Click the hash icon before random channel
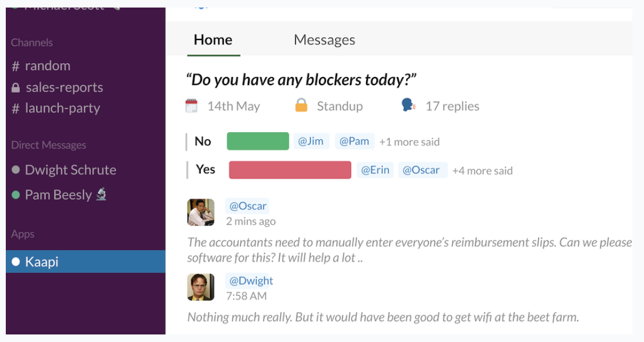Screen dimensions: 644x342 (x=16, y=66)
